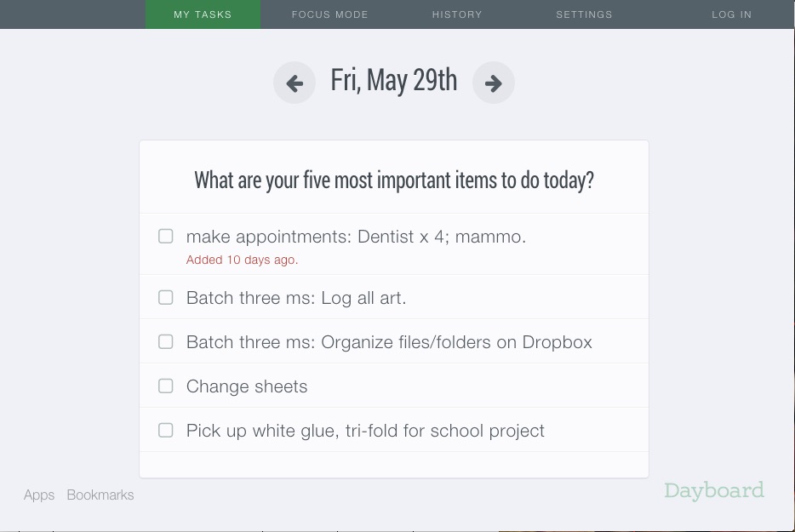Go to next day with right arrow
This screenshot has height=532, width=795.
[x=494, y=83]
